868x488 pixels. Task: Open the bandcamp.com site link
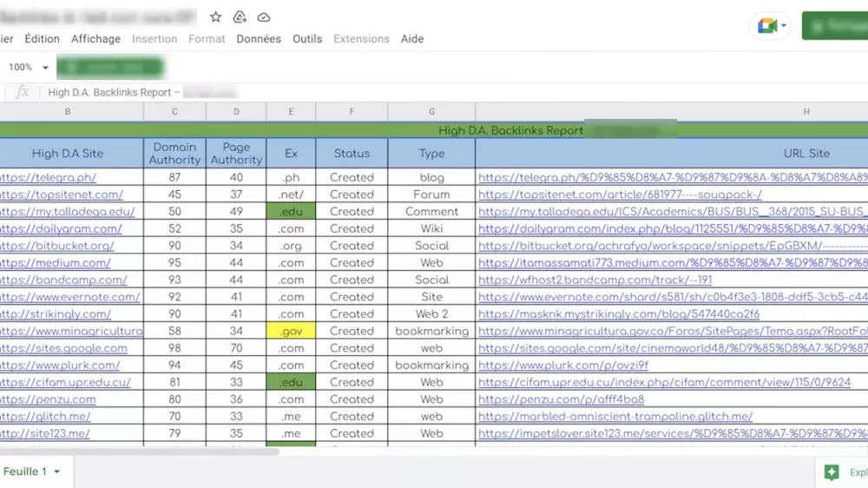click(x=63, y=280)
